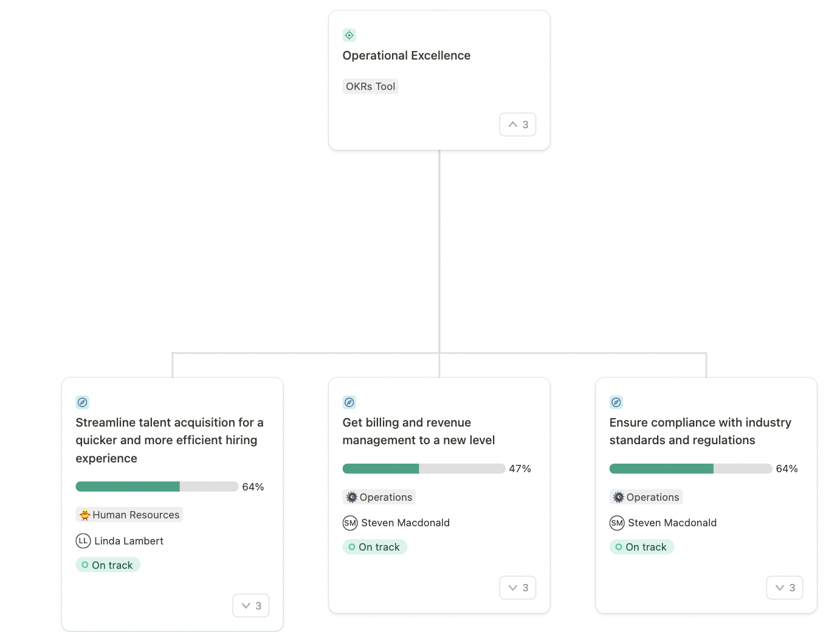This screenshot has height=632, width=840.
Task: Click the Operations tag on compliance card
Action: (x=646, y=497)
